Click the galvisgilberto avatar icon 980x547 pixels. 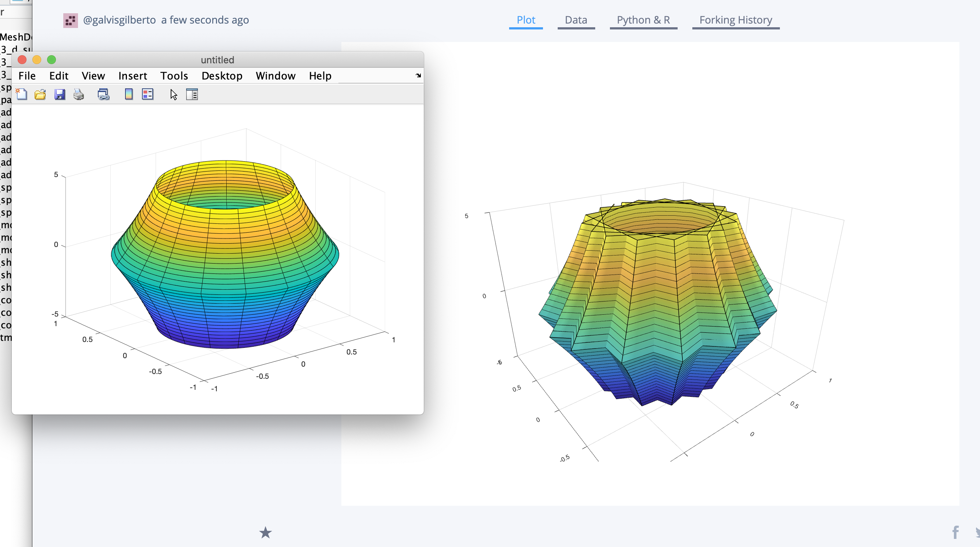(x=70, y=21)
